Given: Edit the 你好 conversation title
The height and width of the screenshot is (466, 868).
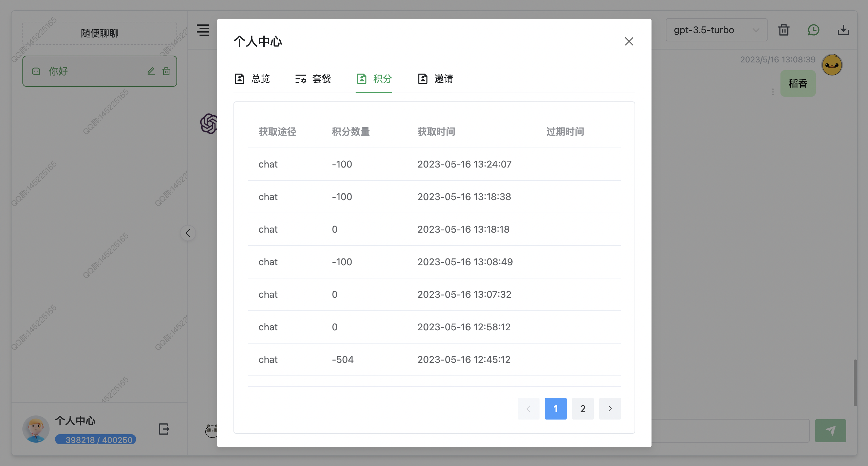Looking at the screenshot, I should click(x=151, y=71).
